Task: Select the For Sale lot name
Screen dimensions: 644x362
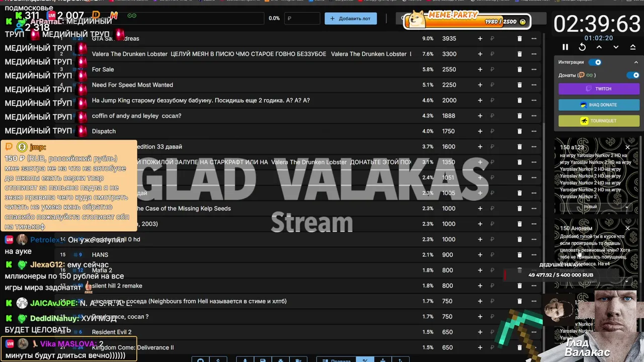Action: click(103, 69)
